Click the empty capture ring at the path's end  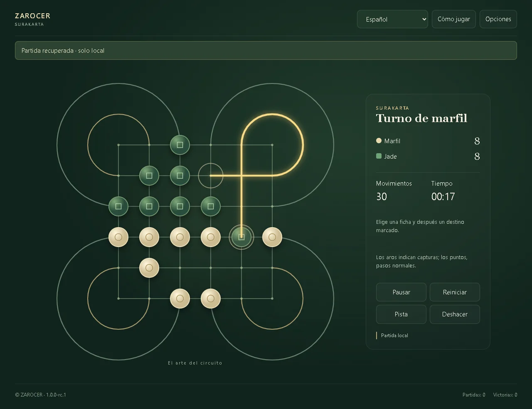coord(211,176)
